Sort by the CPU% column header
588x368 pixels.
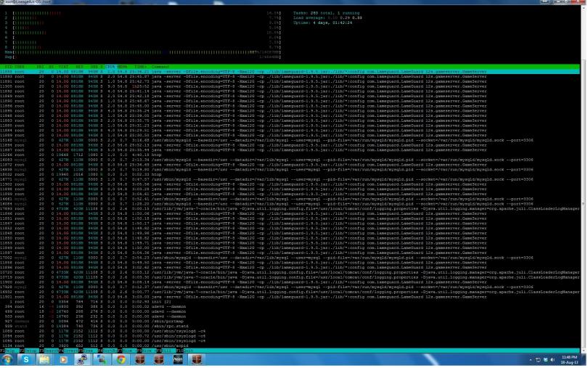click(110, 66)
